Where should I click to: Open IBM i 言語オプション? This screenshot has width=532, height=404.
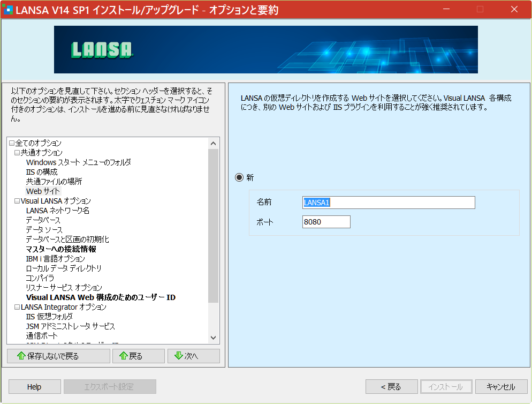click(x=55, y=259)
